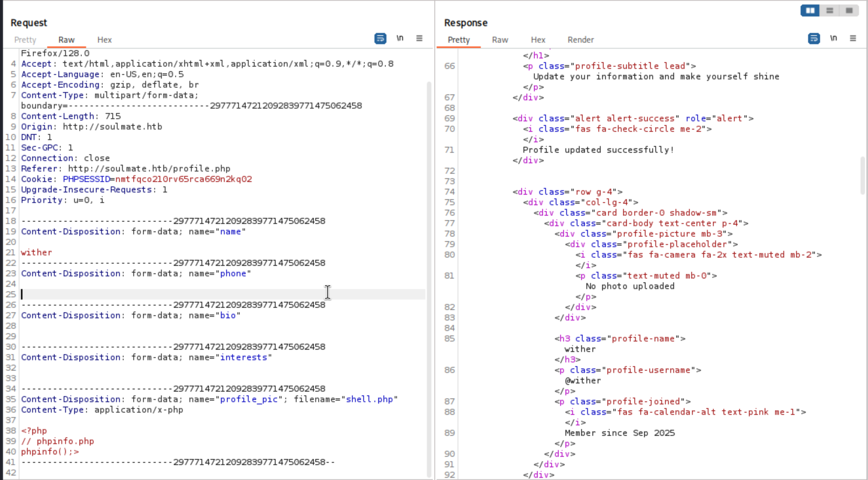868x480 pixels.
Task: Switch to side-by-side split layout
Action: [x=810, y=10]
